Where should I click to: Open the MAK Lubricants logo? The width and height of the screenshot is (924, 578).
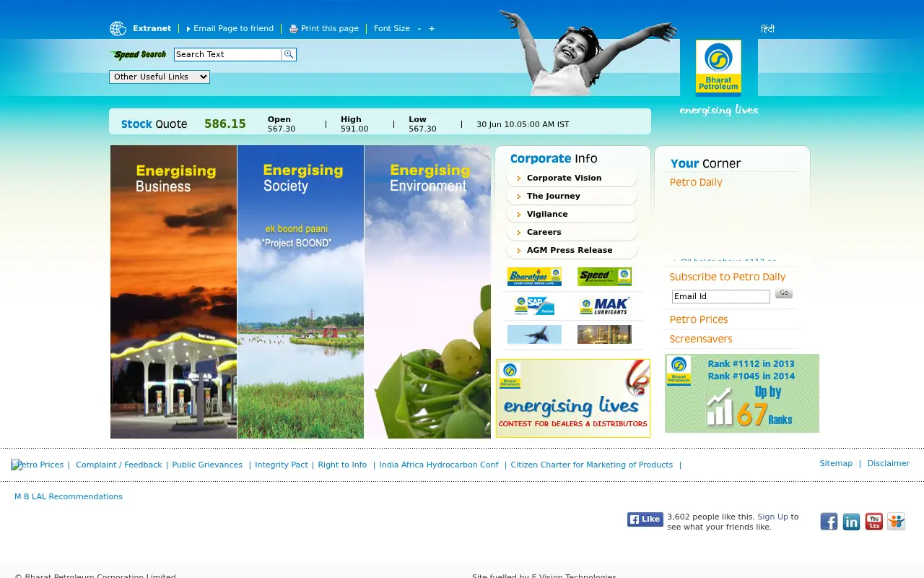[x=604, y=306]
